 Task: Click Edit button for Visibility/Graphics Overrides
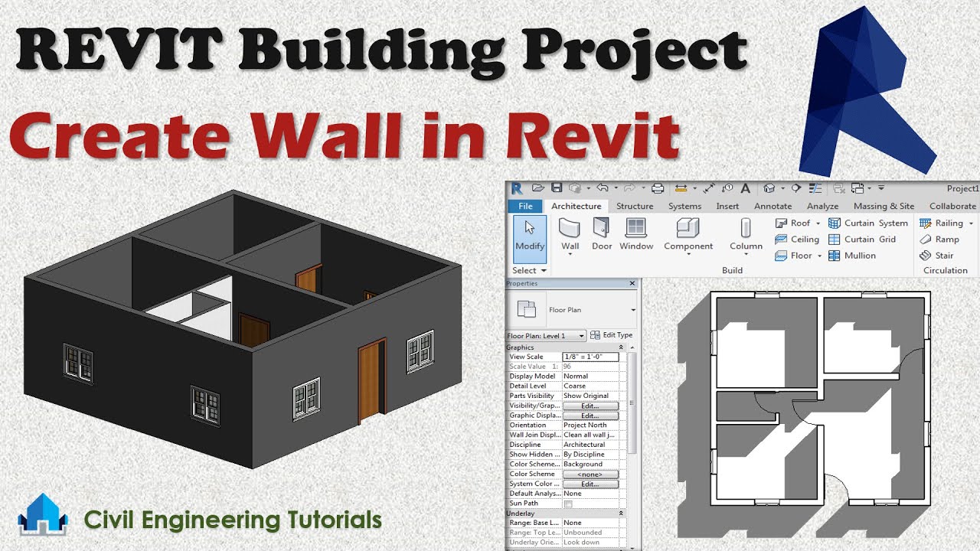590,406
